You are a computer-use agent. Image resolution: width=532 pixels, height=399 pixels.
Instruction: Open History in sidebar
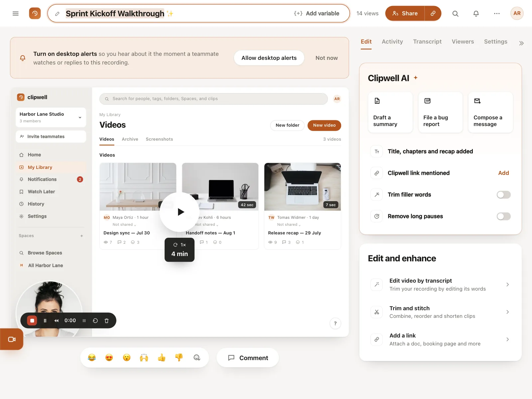pos(51,204)
